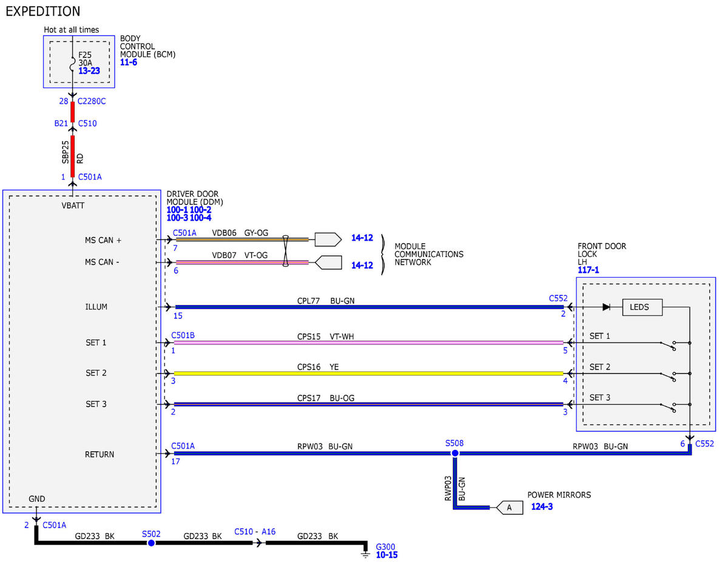
Task: Open Front Door Lock reference 117-1
Action: coord(588,270)
